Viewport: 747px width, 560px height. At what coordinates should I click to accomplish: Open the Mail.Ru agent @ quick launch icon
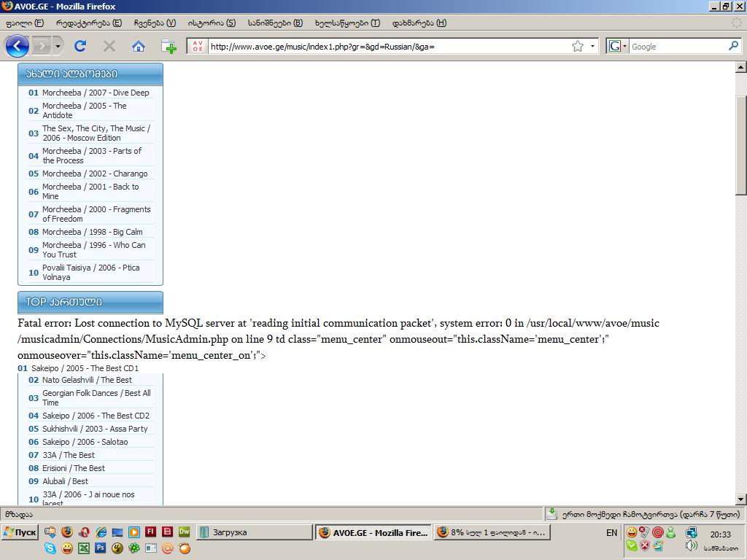[x=167, y=548]
